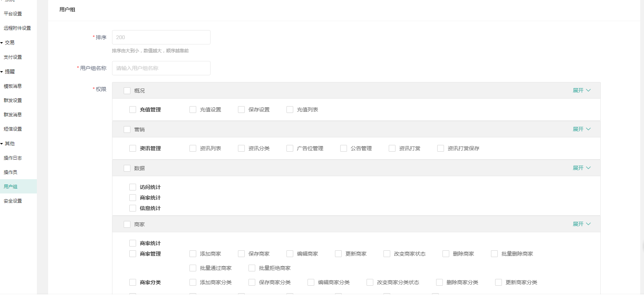This screenshot has height=297, width=644.
Task: Open 短信设置 from the sidebar
Action: (x=13, y=129)
